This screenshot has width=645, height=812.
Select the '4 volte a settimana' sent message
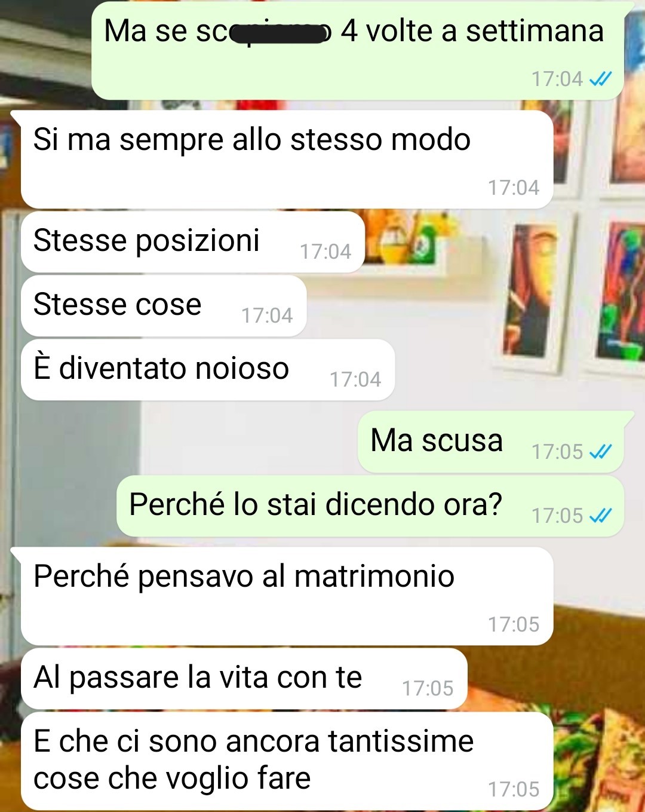(358, 51)
